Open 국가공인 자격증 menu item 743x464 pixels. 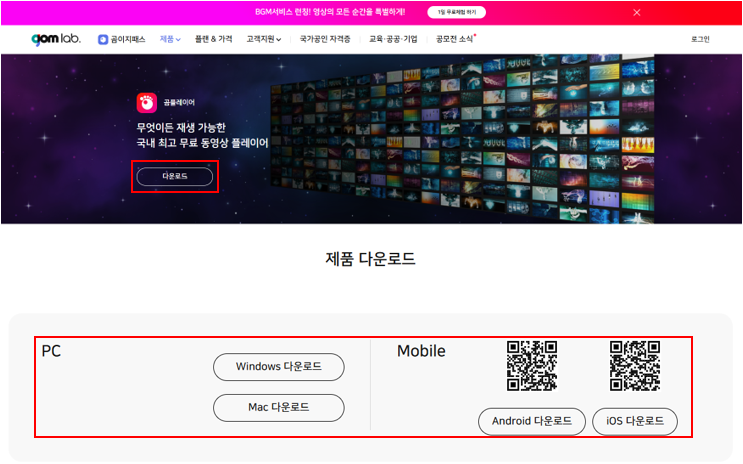325,39
